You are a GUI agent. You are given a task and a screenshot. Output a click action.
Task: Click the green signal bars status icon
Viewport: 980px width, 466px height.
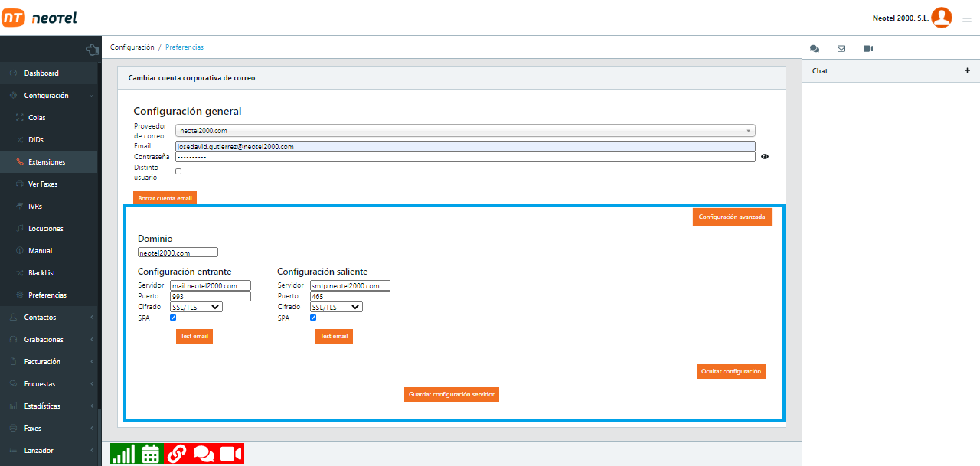[x=122, y=454]
